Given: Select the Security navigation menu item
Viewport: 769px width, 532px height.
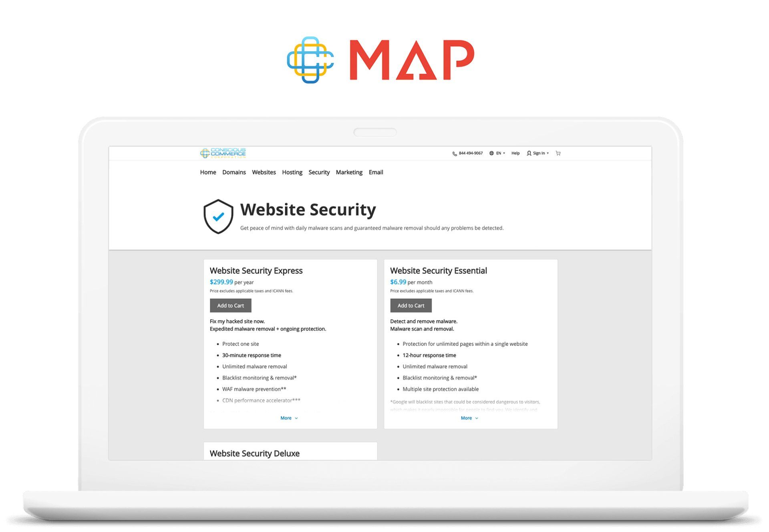Looking at the screenshot, I should tap(318, 172).
